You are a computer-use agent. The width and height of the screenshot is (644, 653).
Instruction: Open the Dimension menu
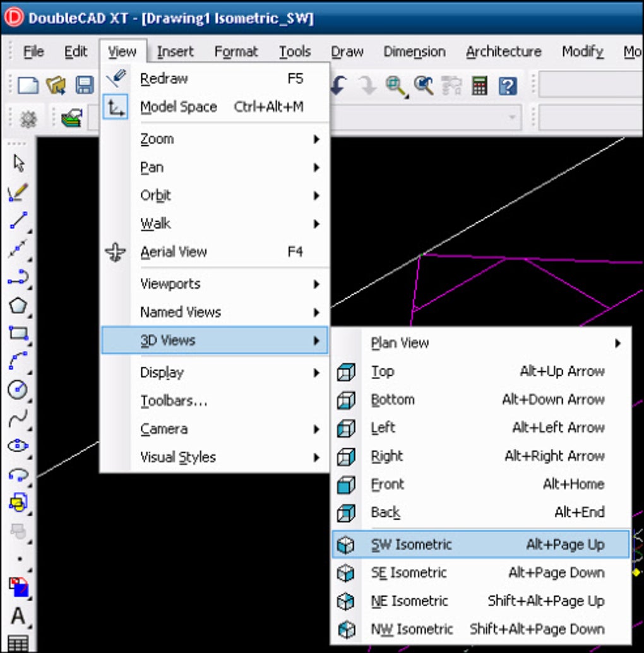pos(415,52)
